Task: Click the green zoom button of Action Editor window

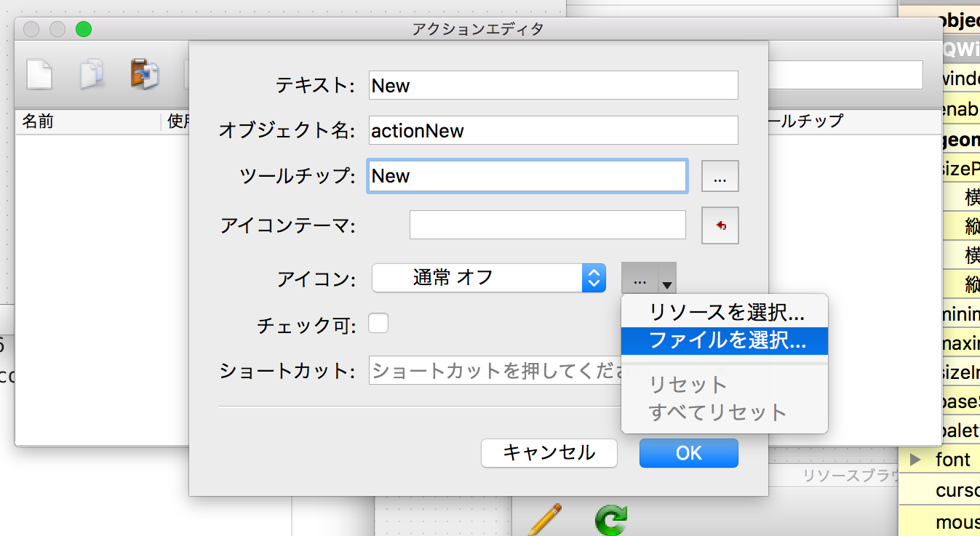Action: 84,29
